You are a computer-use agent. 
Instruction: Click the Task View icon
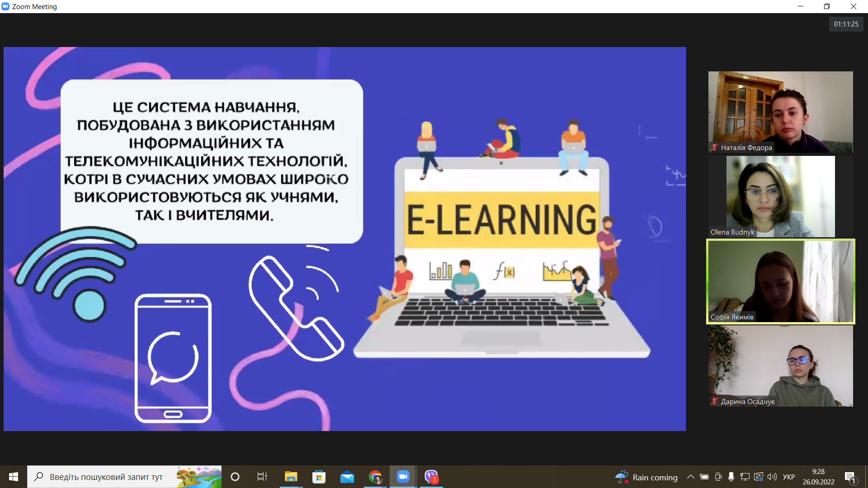262,477
